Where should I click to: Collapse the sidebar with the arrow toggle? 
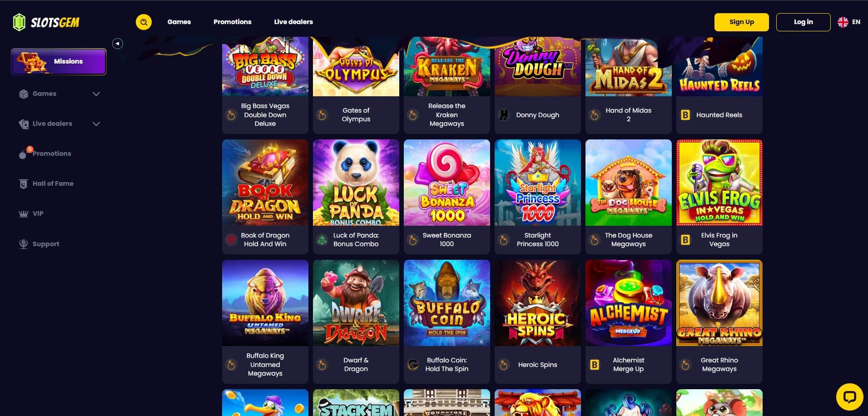coord(118,44)
